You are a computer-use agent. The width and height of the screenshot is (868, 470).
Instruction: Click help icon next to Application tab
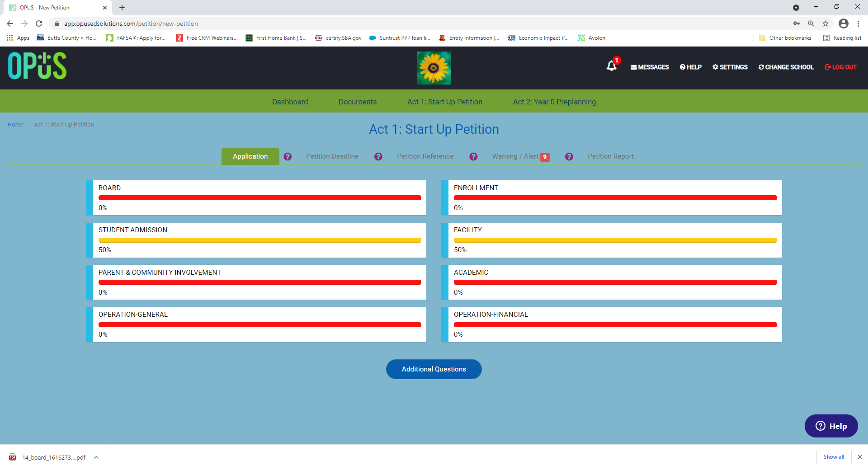pos(288,156)
